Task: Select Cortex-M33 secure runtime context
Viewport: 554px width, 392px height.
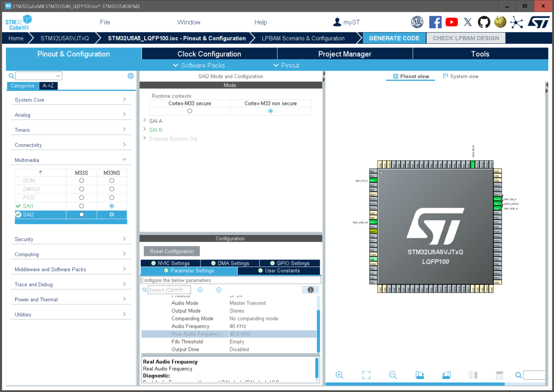Action: (190, 111)
